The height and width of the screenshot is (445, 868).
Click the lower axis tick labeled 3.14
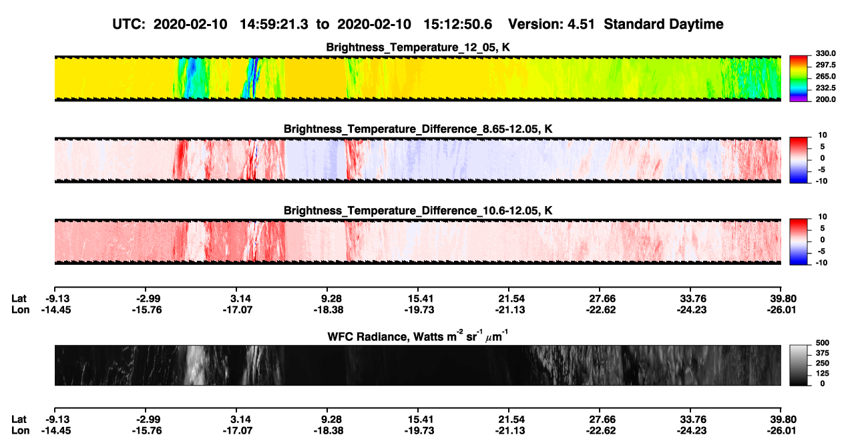pyautogui.click(x=240, y=420)
